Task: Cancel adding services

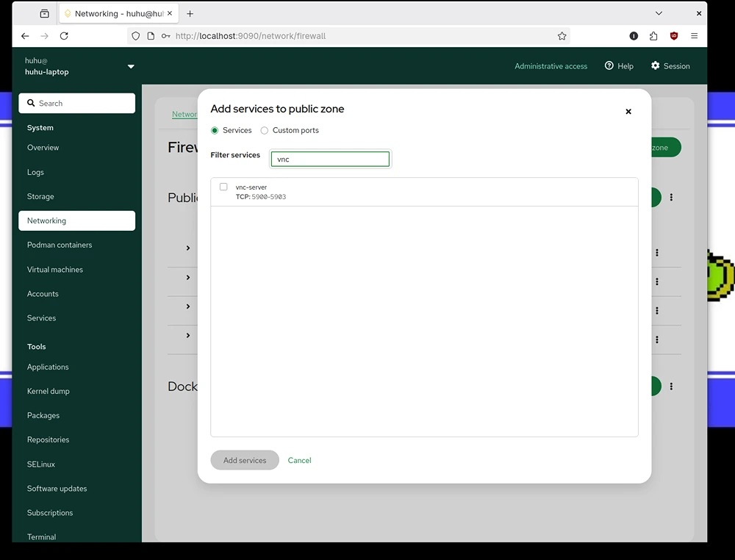Action: tap(300, 460)
